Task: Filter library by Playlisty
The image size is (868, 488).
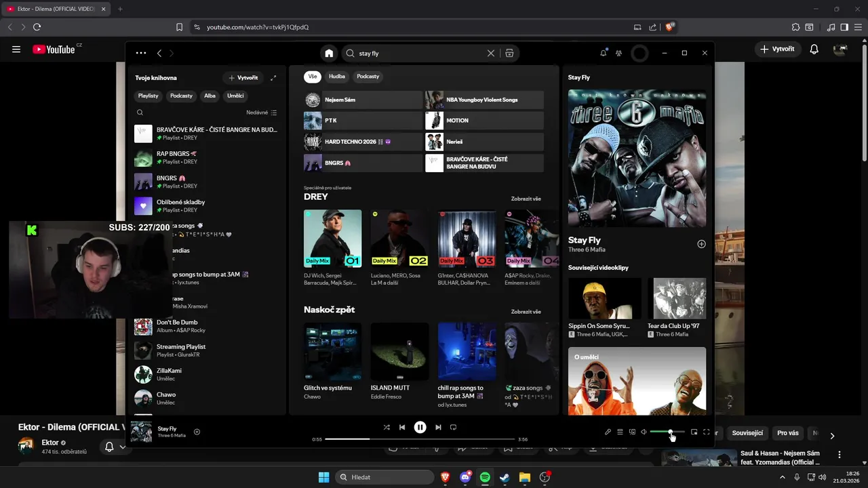Action: coord(149,96)
